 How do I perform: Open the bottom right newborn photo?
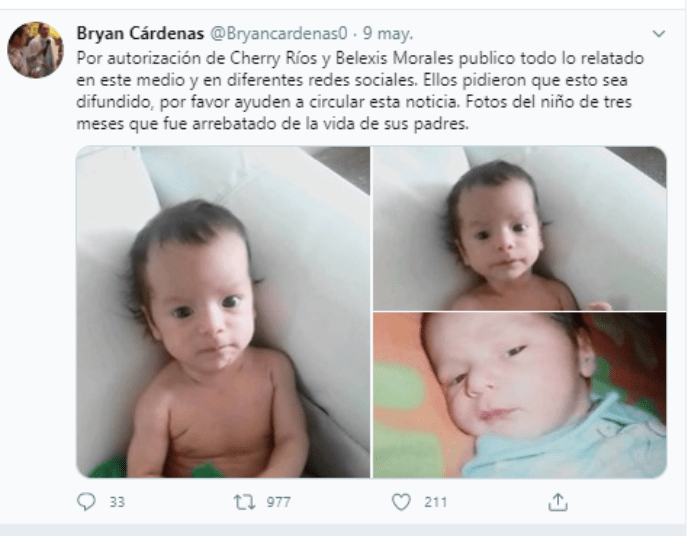pos(520,395)
